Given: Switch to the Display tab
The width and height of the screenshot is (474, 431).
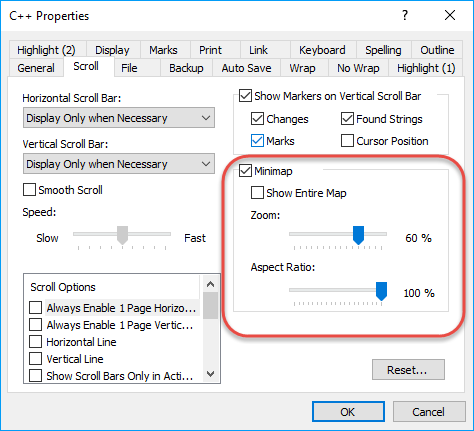Looking at the screenshot, I should point(112,50).
